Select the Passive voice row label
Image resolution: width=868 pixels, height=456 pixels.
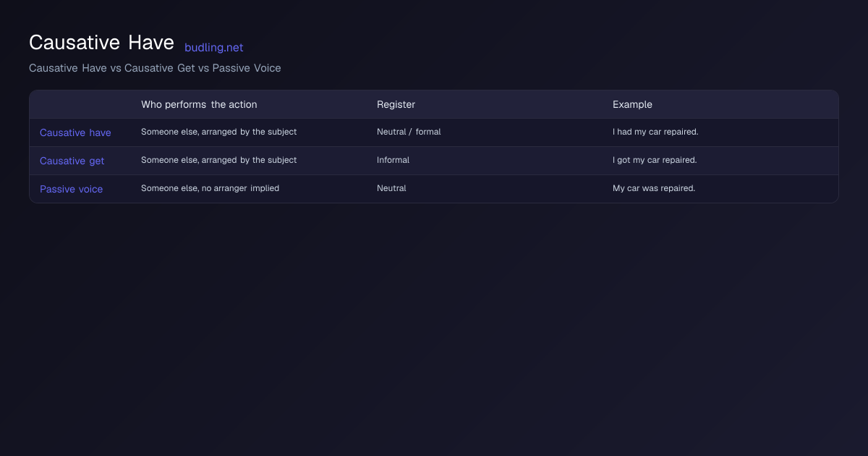[x=71, y=189]
